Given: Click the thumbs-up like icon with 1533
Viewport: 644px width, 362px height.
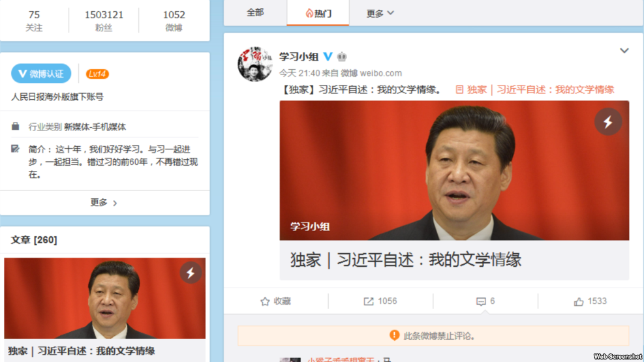Looking at the screenshot, I should pyautogui.click(x=578, y=301).
